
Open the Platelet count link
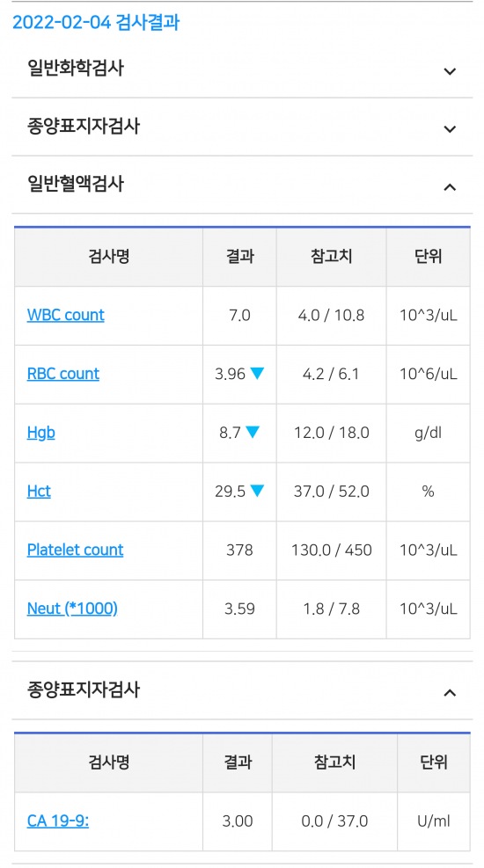[76, 550]
